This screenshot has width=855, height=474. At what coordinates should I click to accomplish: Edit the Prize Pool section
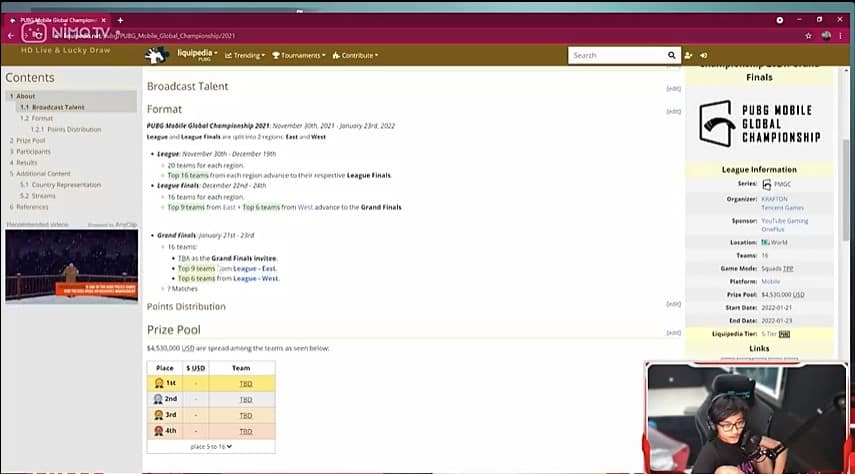coord(673,333)
